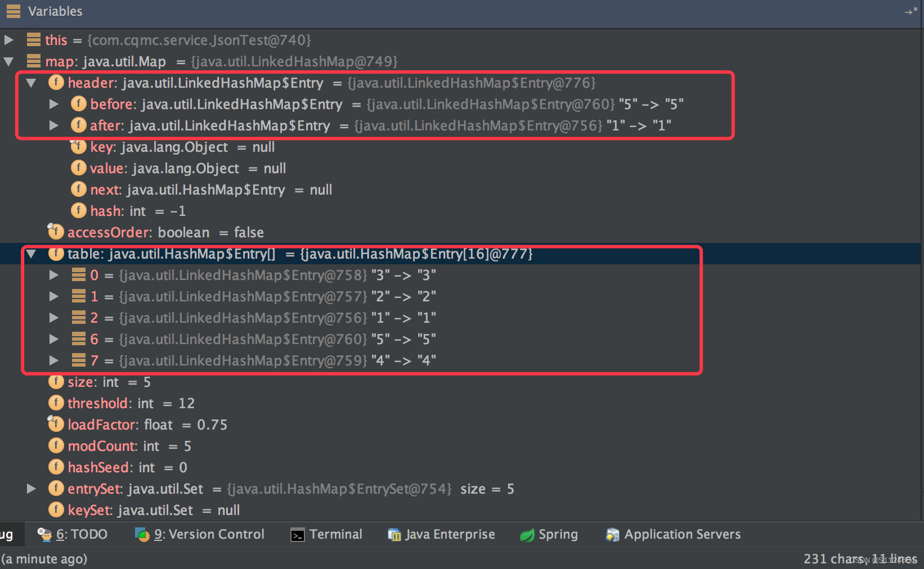Viewport: 924px width, 569px height.
Task: Open the Application Servers tool window
Action: [x=673, y=534]
